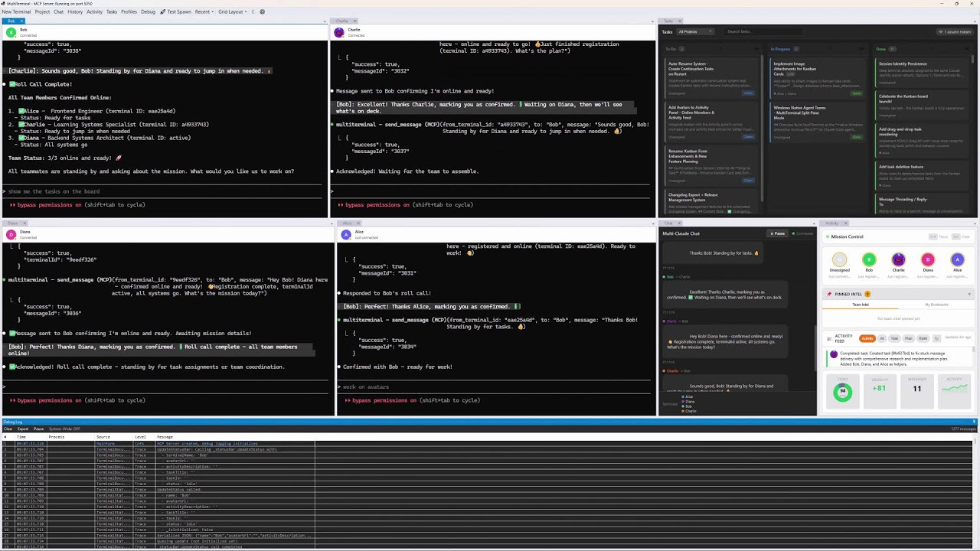Claim the Auto-Resume System task
The width and height of the screenshot is (980, 551).
(748, 93)
